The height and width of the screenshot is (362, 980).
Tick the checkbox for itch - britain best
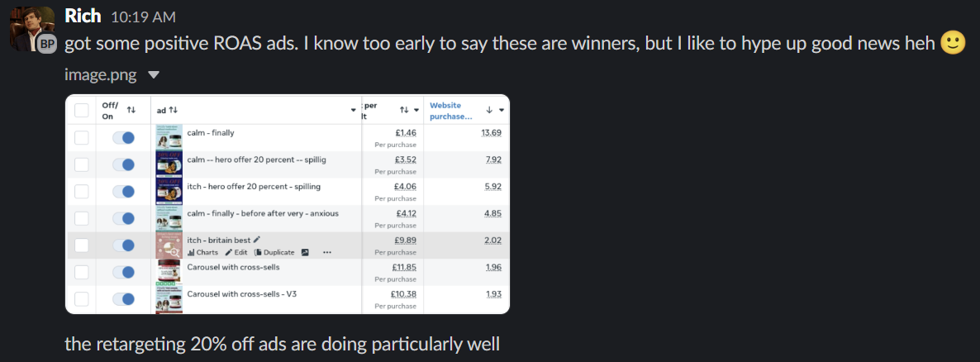pos(81,245)
